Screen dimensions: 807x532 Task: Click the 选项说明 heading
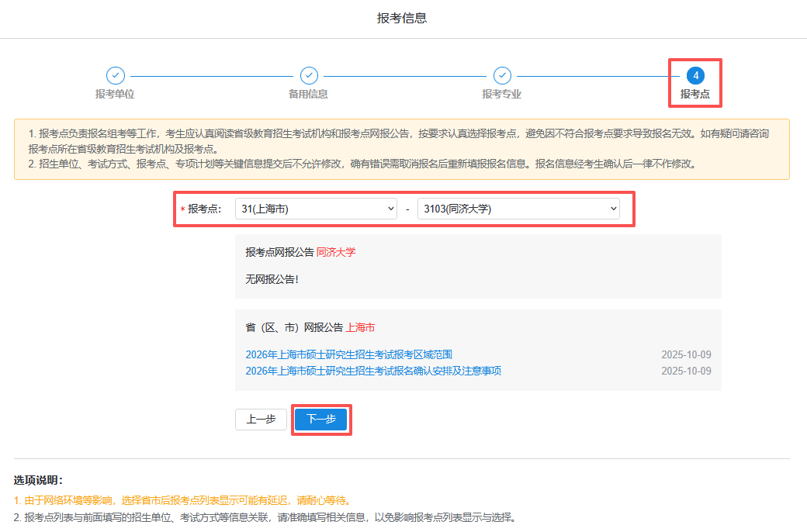pos(38,481)
